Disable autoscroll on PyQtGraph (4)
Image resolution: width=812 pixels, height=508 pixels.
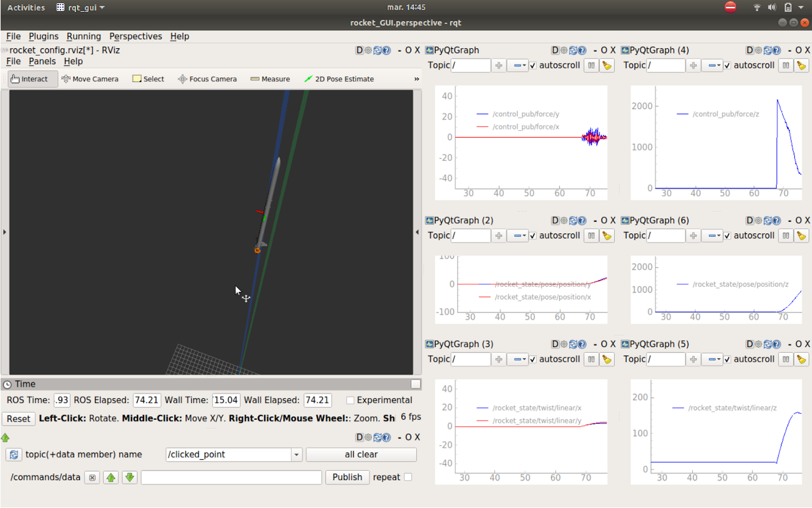pyautogui.click(x=727, y=65)
